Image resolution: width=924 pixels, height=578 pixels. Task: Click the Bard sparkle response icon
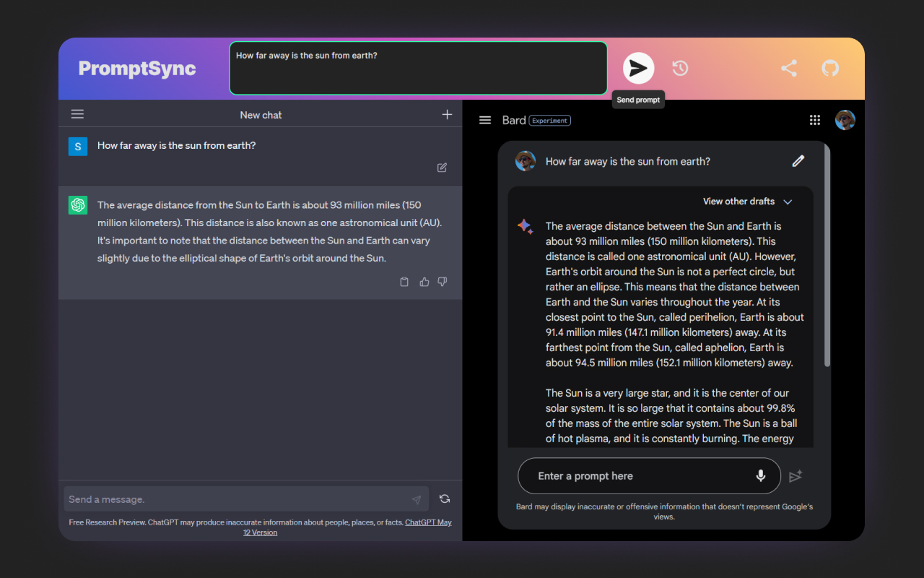pyautogui.click(x=525, y=226)
